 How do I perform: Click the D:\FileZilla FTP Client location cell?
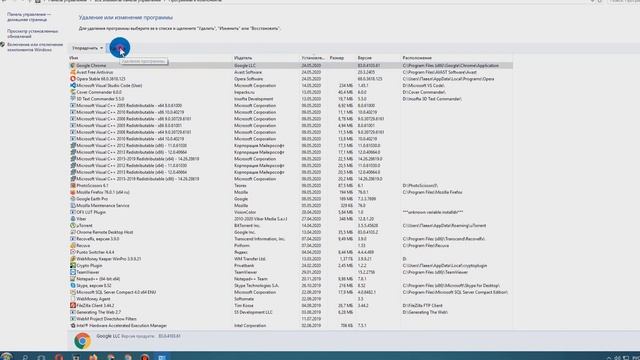point(422,306)
